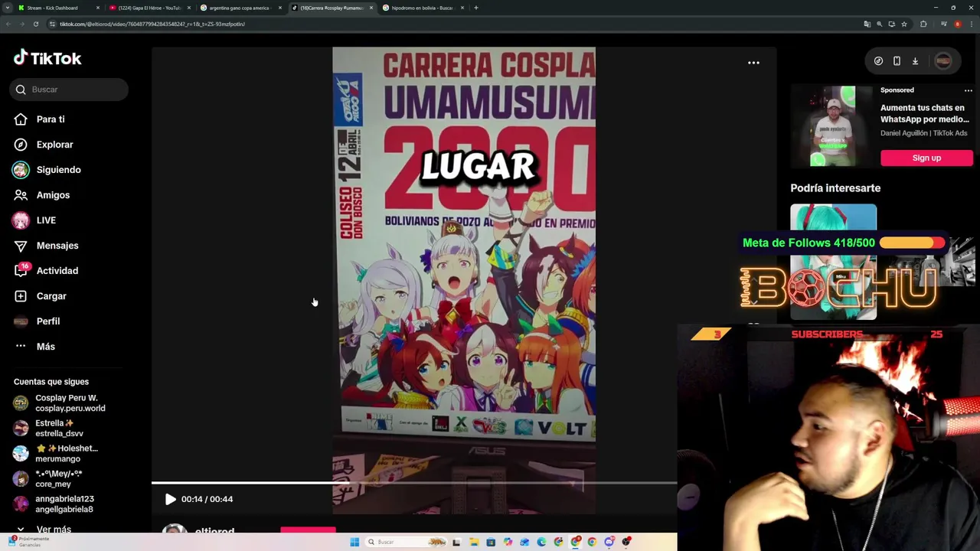Open the Sponsored ad three-dot menu
Viewport: 980px width, 551px height.
pyautogui.click(x=968, y=90)
